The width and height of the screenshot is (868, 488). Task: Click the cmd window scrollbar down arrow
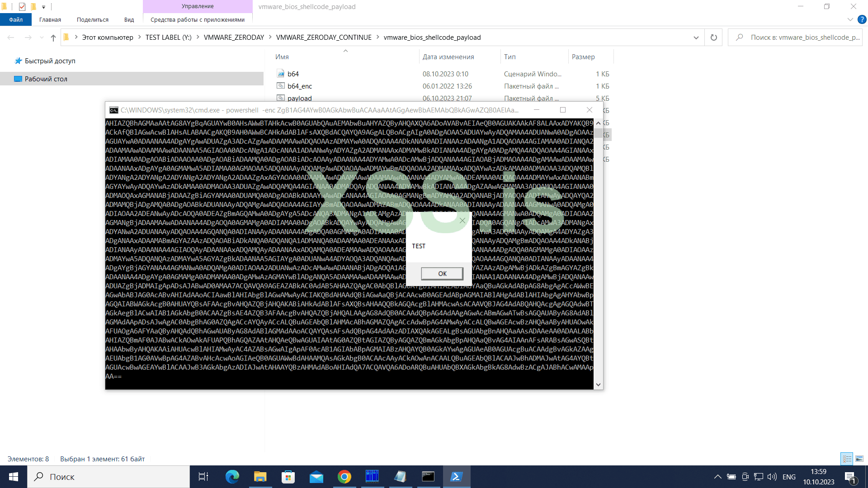pos(598,384)
